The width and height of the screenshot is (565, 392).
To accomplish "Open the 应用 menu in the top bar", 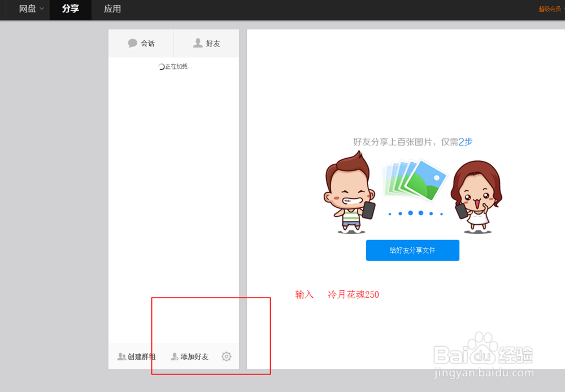I will [x=112, y=10].
